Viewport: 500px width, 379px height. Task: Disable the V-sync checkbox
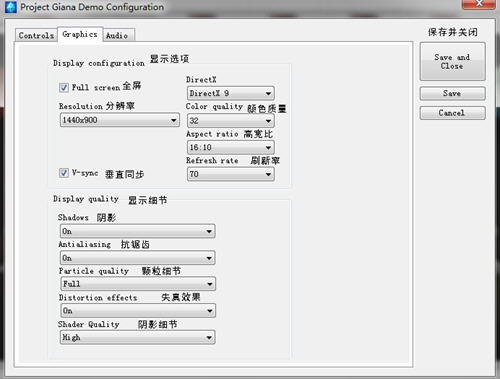(64, 173)
